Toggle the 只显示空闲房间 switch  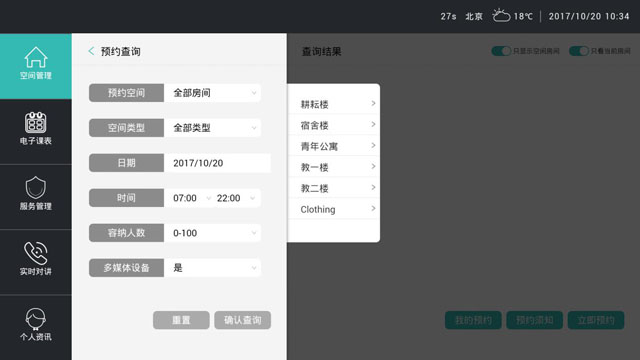tap(501, 51)
